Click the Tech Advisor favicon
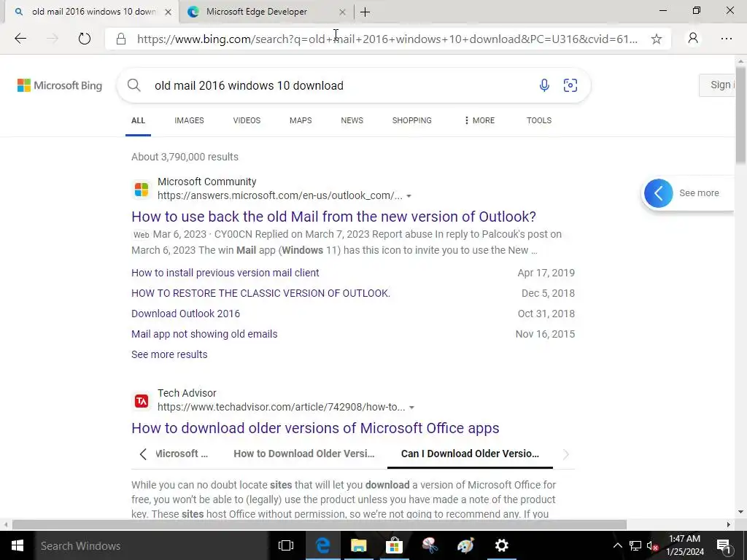747x560 pixels. pos(142,401)
